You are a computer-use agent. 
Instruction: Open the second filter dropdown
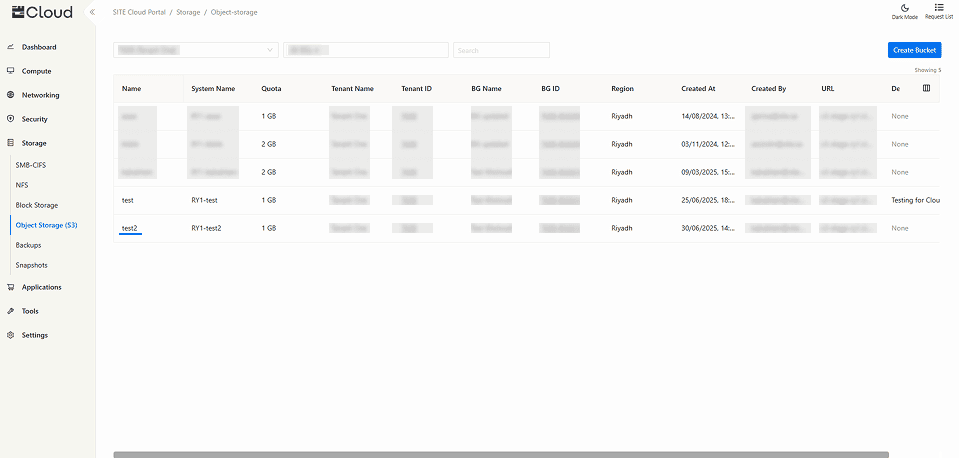pyautogui.click(x=365, y=50)
